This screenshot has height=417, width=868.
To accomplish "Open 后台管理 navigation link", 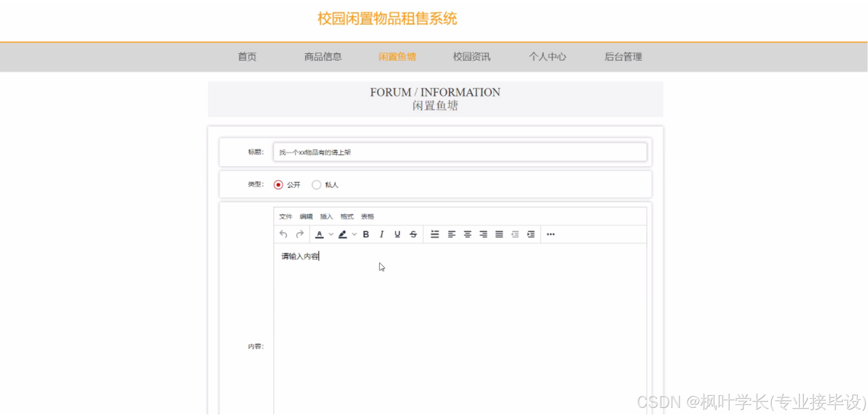I will [623, 56].
